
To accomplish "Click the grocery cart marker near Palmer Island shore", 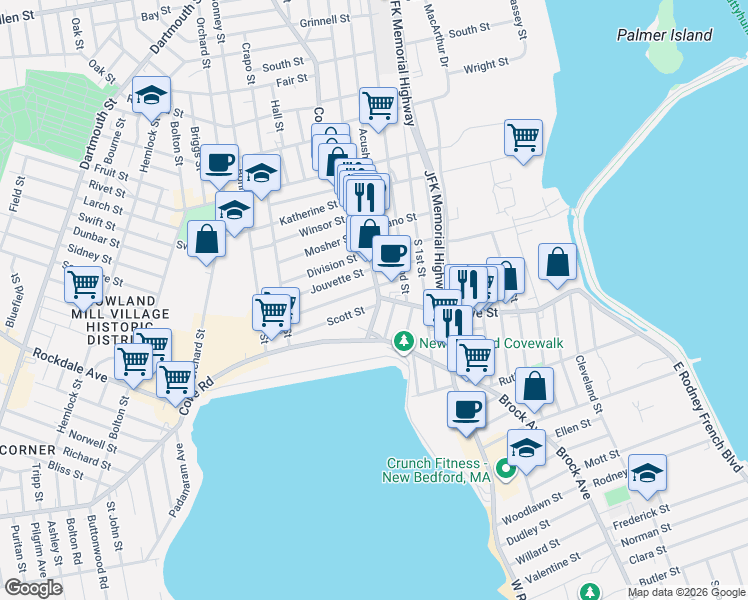I will click(523, 138).
